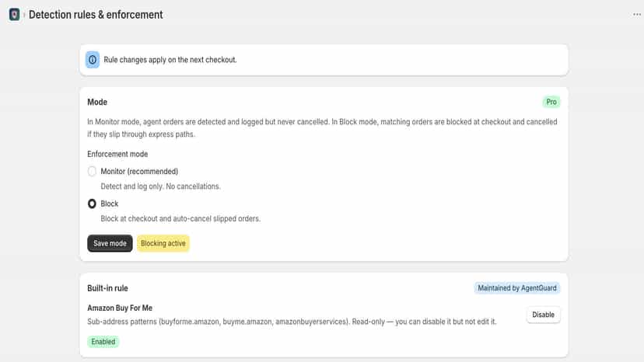
Task: Select the Monitor (recommended) radio option
Action: tap(92, 171)
